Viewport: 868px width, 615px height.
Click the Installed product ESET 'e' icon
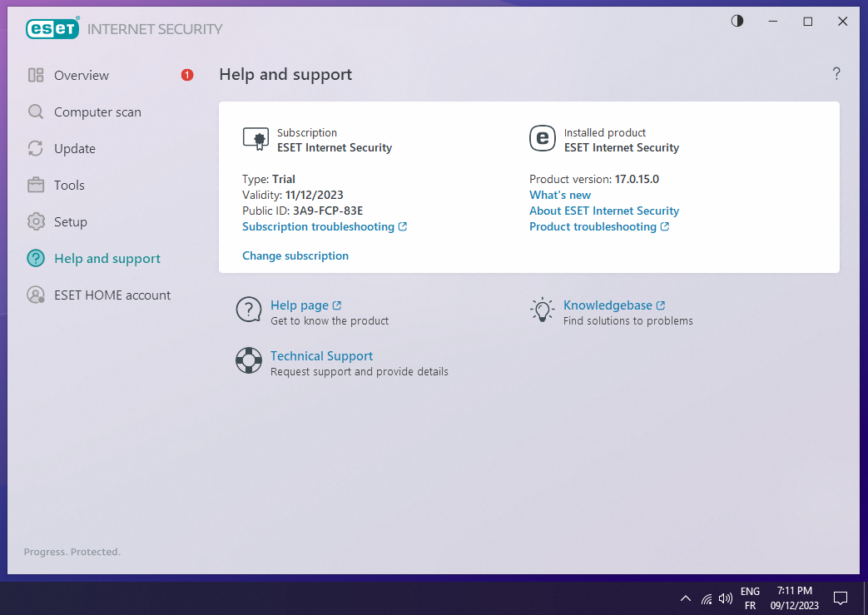(x=543, y=138)
